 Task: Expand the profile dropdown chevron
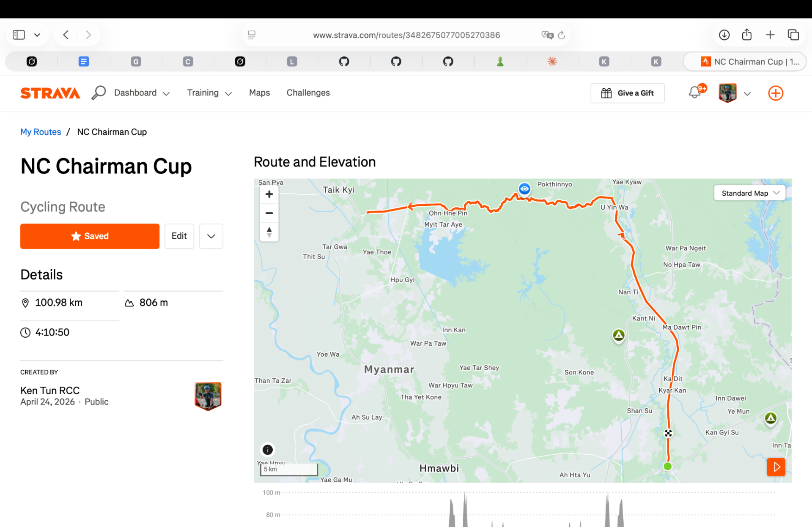747,94
